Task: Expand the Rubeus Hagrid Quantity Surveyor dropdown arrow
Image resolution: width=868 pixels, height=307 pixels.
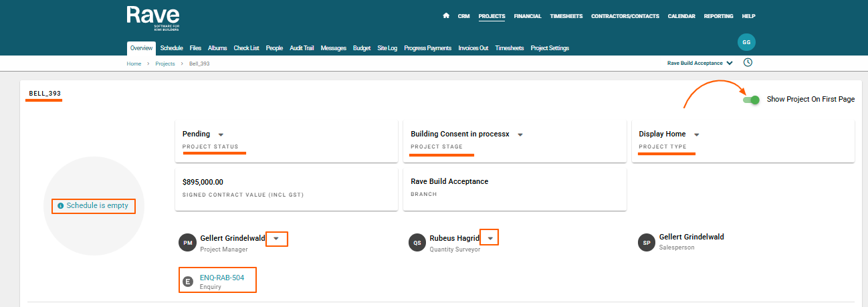Action: tap(490, 238)
